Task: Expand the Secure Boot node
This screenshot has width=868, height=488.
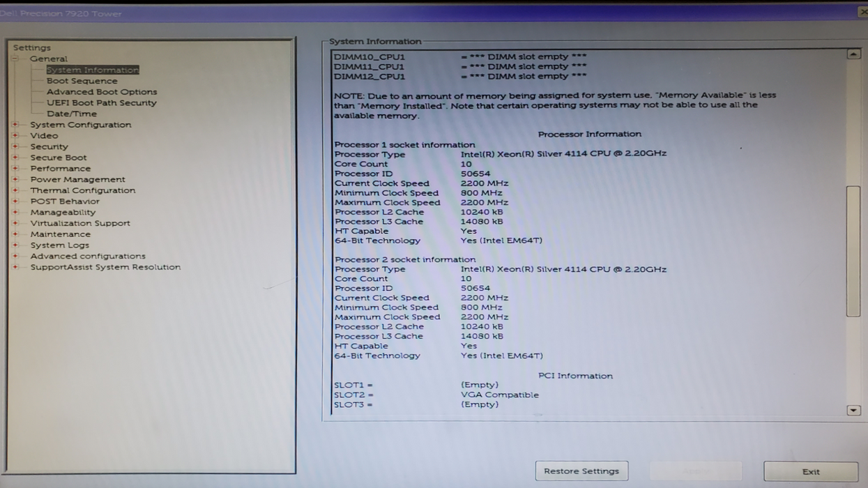Action: click(x=15, y=158)
